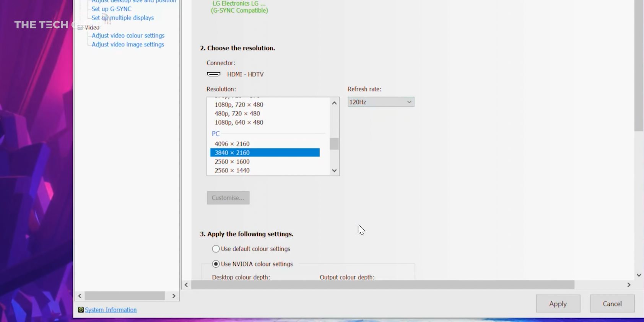Select Use default colour settings option
This screenshot has width=644, height=322.
click(216, 249)
